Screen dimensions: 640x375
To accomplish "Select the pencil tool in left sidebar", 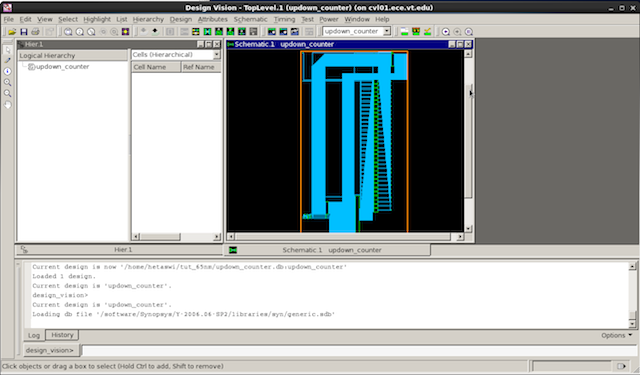I will [8, 60].
